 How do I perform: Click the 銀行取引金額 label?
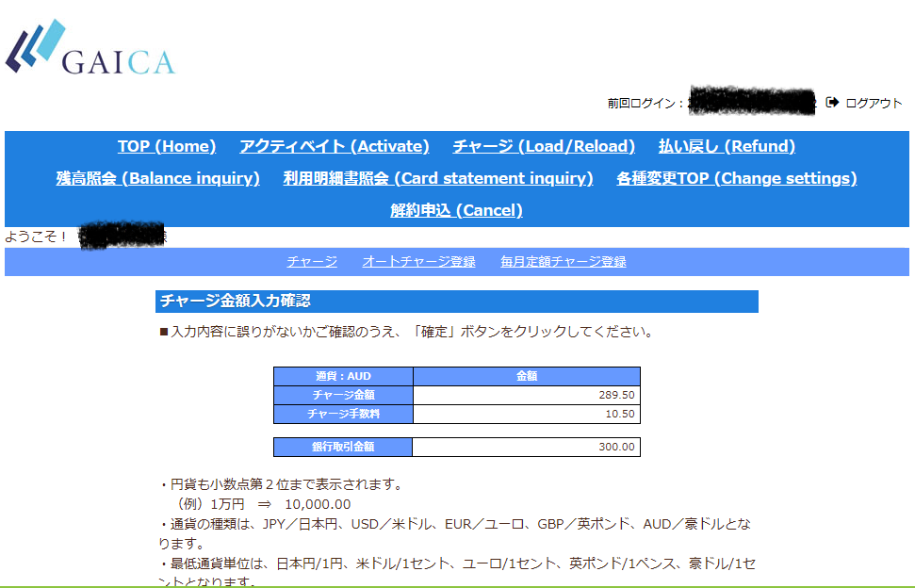point(343,447)
